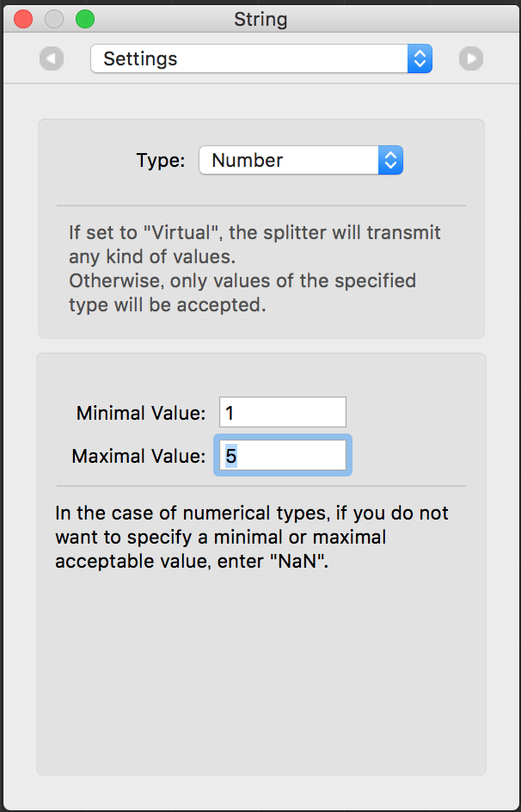Close the String window with red button
521x812 pixels.
[23, 19]
